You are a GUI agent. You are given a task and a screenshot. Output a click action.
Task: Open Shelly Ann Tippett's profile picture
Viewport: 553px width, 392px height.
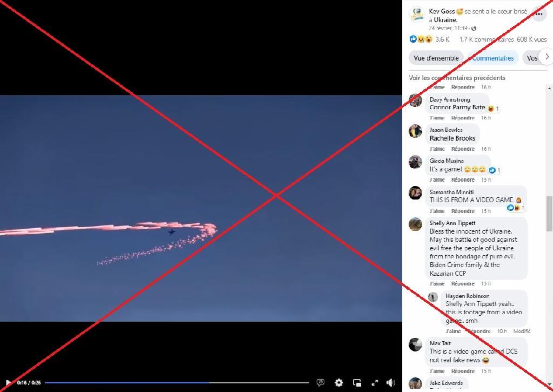pos(416,224)
